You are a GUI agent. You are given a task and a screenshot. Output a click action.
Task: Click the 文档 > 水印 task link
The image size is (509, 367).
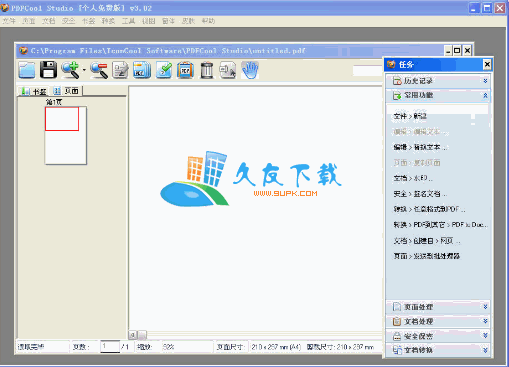coord(413,178)
